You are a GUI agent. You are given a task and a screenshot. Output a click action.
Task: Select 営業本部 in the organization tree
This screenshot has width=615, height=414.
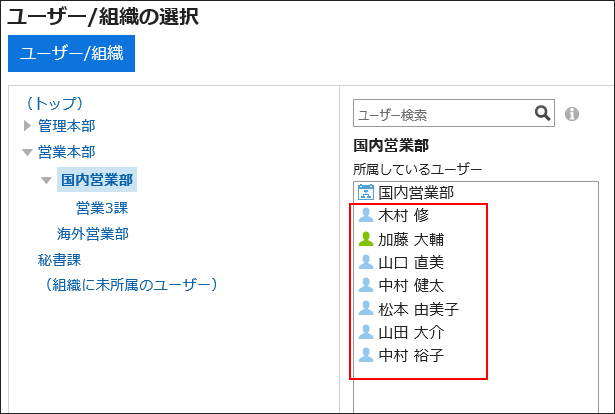[66, 152]
